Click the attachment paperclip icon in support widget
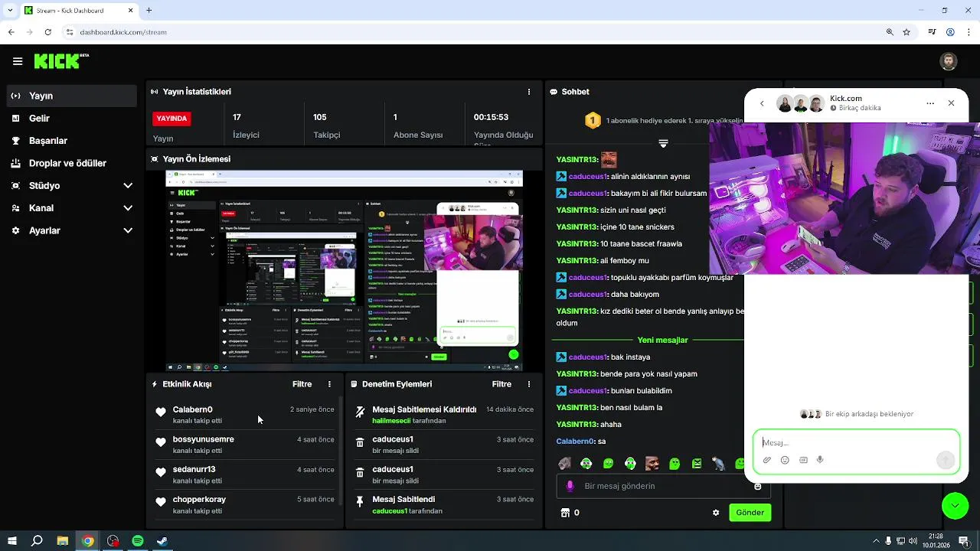 pos(767,460)
